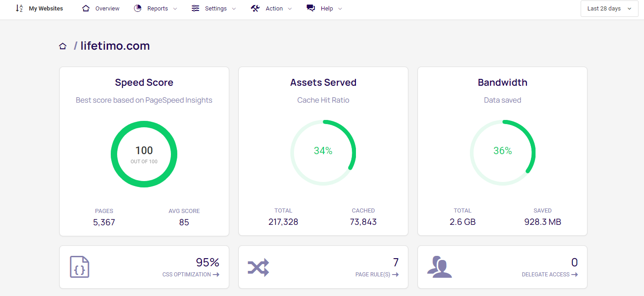Select the Page Rules shuffle icon
The image size is (644, 296).
tap(258, 267)
